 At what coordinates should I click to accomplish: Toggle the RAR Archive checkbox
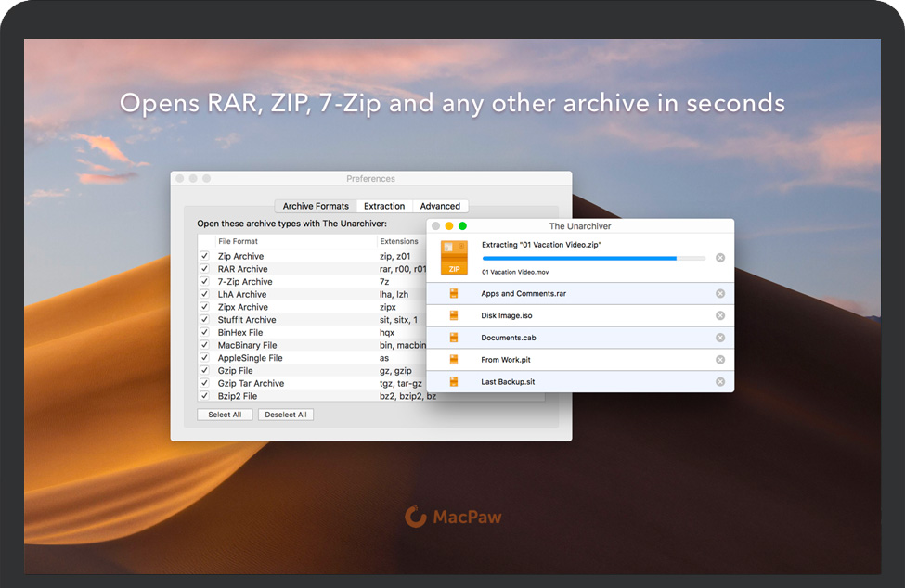coord(204,269)
